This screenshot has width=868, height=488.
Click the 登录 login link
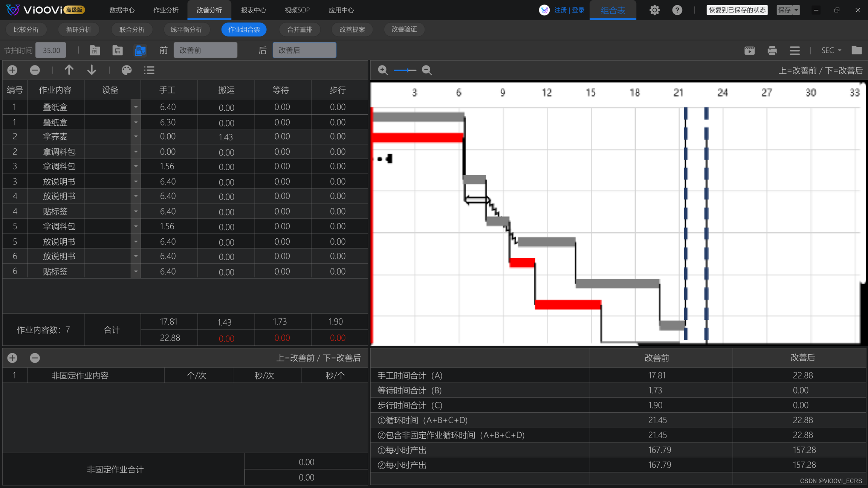tap(578, 10)
